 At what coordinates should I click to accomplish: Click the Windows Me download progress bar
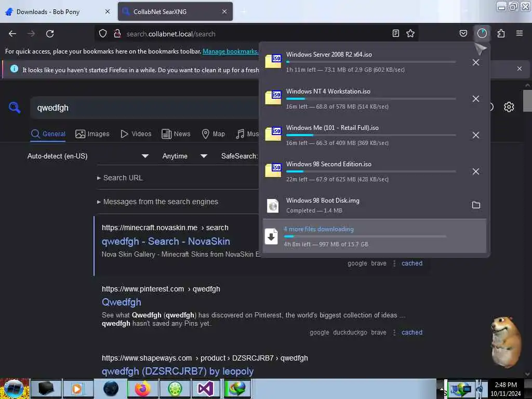(x=371, y=135)
